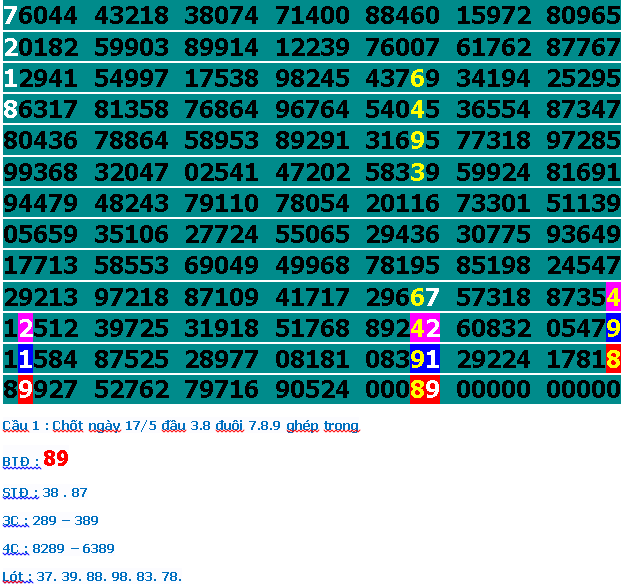Select the 'Lót : 37. 39. 88.' line
This screenshot has width=626, height=588.
tap(92, 577)
